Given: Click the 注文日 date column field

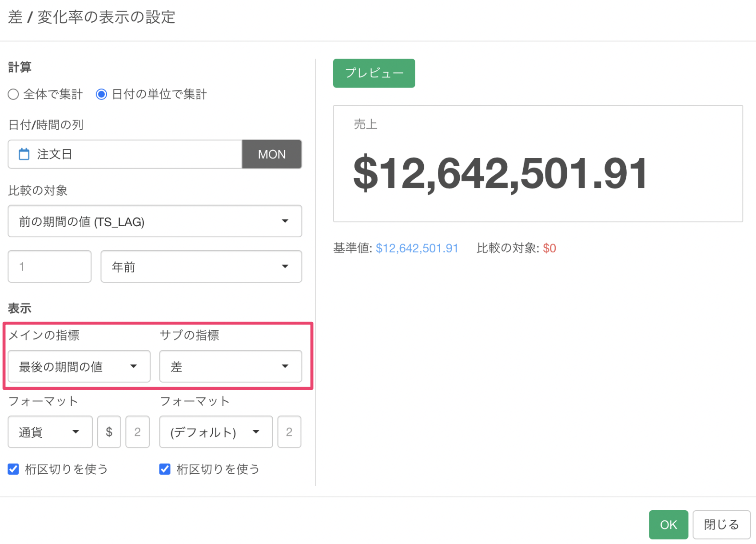Looking at the screenshot, I should click(133, 154).
